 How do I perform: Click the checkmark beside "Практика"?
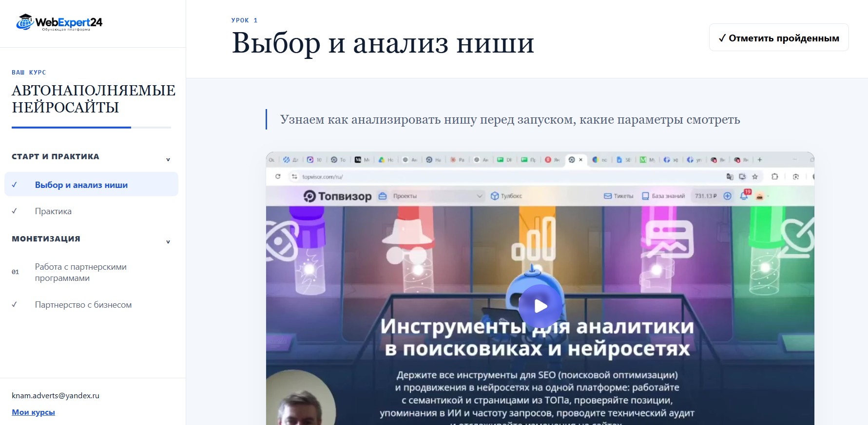pyautogui.click(x=15, y=211)
